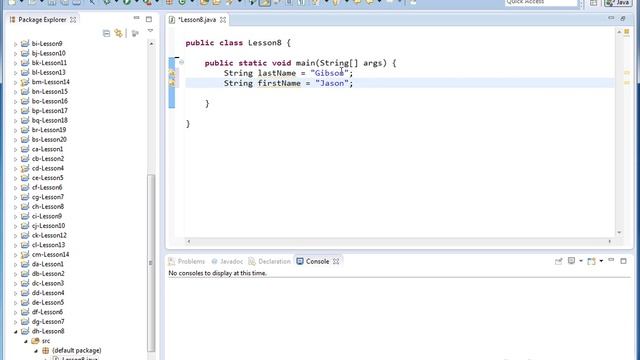Switch to the *Lesson8.java editor tab
This screenshot has height=360, width=640.
(x=197, y=20)
